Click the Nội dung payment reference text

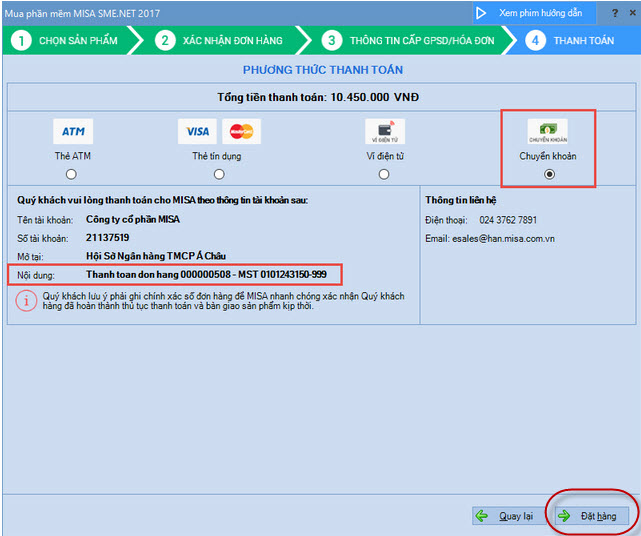click(x=206, y=273)
